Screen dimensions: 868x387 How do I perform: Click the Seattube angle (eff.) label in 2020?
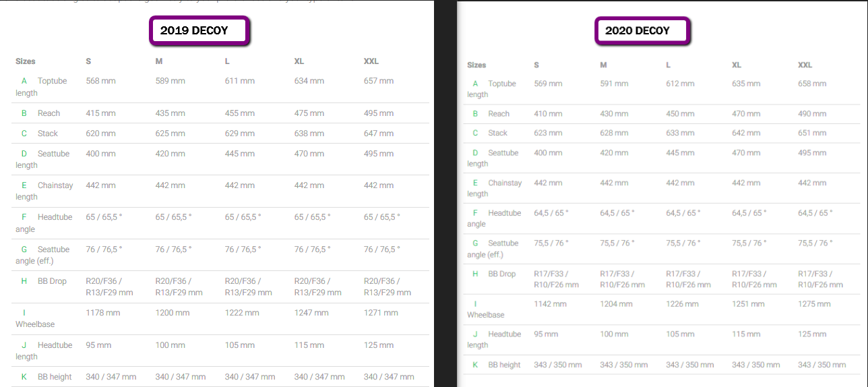(x=493, y=249)
